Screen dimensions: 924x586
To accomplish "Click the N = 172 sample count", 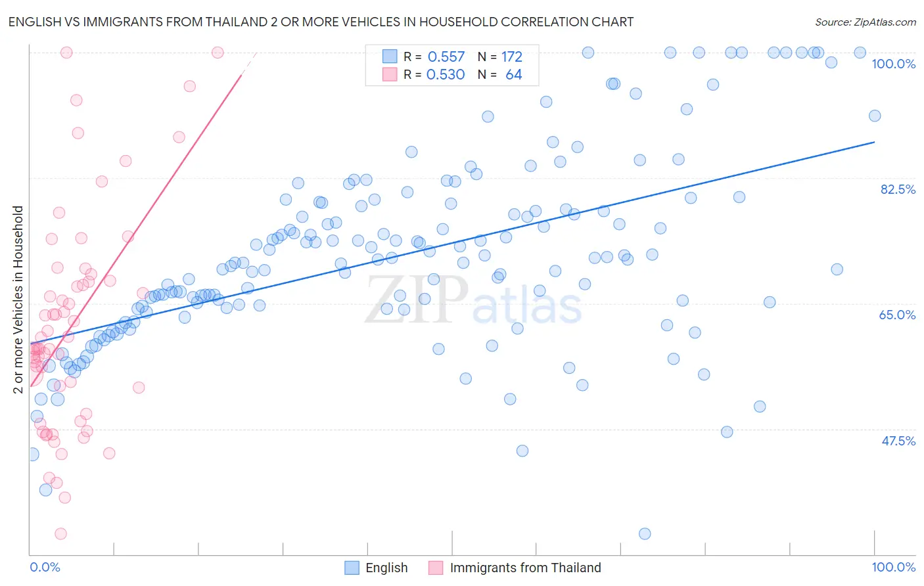I will tap(500, 56).
